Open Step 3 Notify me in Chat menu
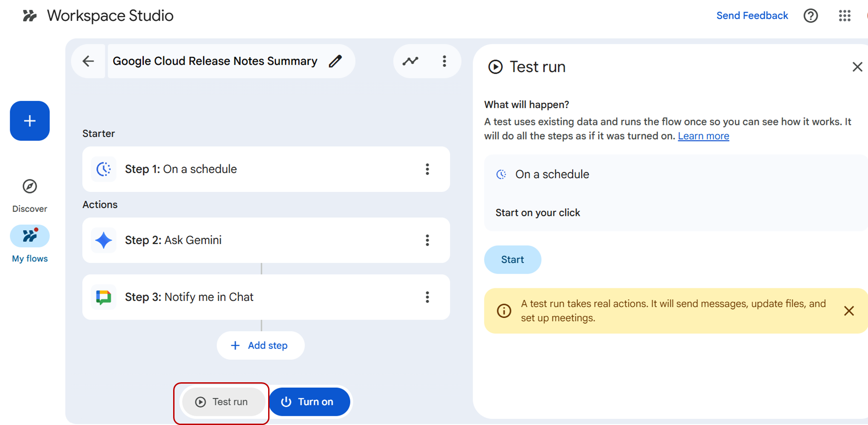Image resolution: width=868 pixels, height=425 pixels. pyautogui.click(x=427, y=297)
